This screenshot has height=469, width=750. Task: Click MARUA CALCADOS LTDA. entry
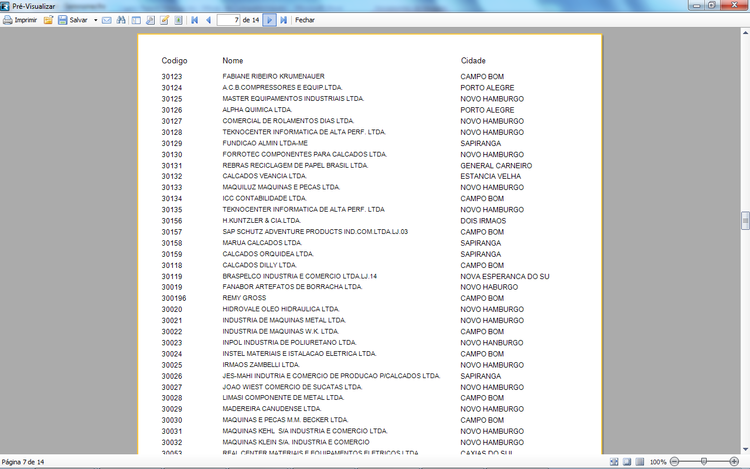[262, 243]
